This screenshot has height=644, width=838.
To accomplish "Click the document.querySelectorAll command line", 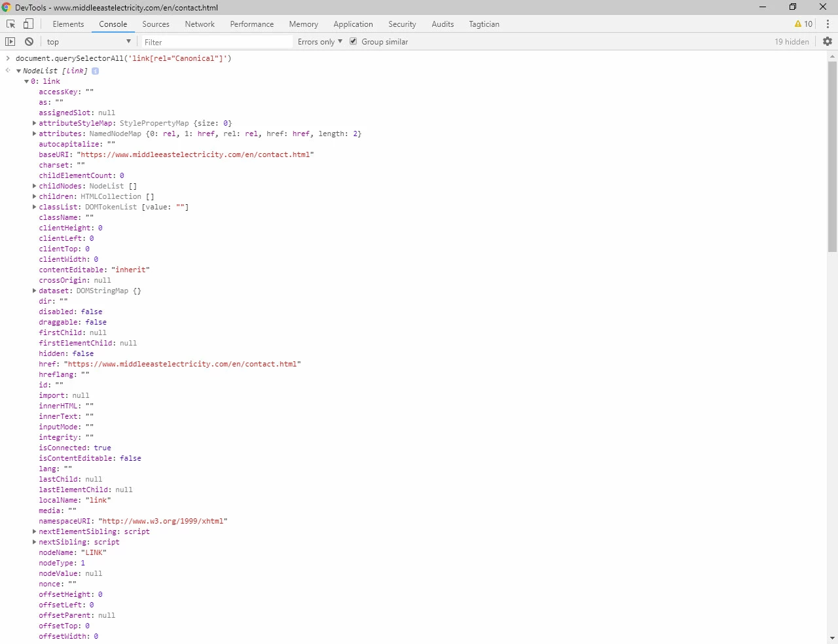I will click(124, 58).
